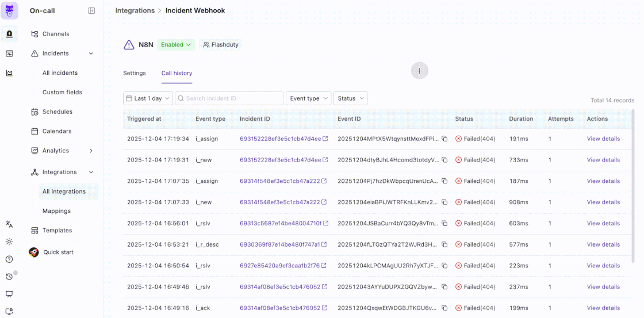Collapse the Incidents menu chevron
644x318 pixels.
pyautogui.click(x=91, y=53)
